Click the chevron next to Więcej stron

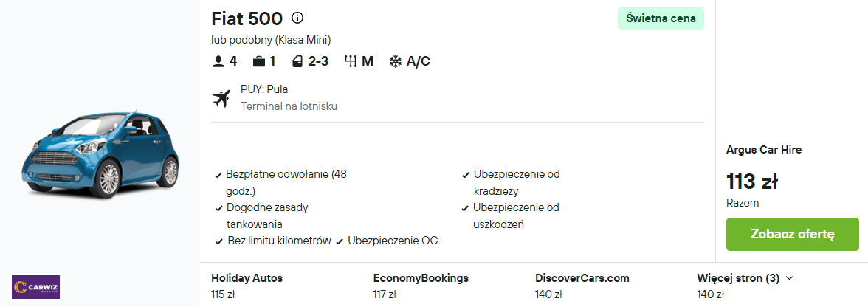coord(790,278)
